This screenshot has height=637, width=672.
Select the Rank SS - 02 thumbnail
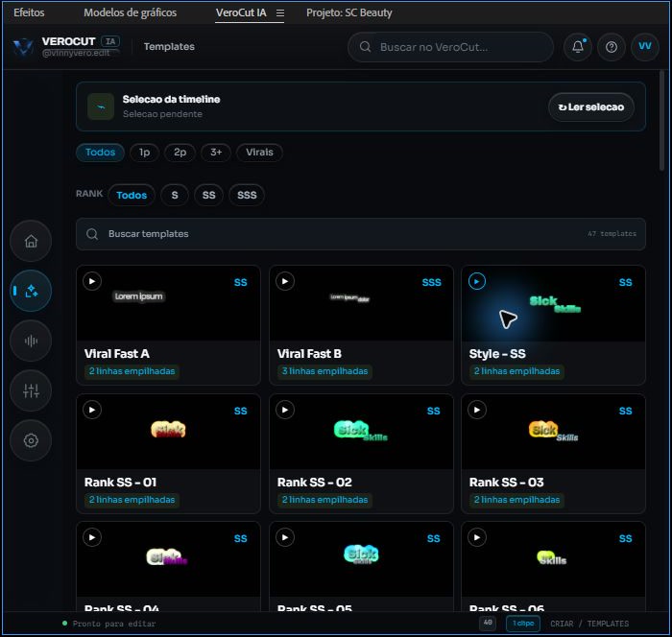click(x=361, y=432)
